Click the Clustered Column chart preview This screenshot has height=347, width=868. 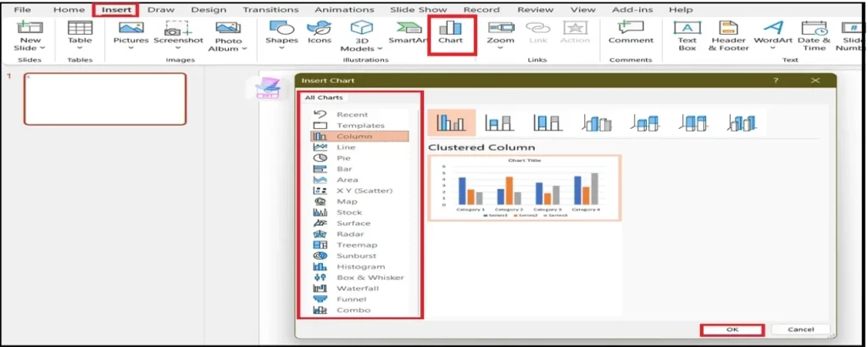(x=525, y=187)
